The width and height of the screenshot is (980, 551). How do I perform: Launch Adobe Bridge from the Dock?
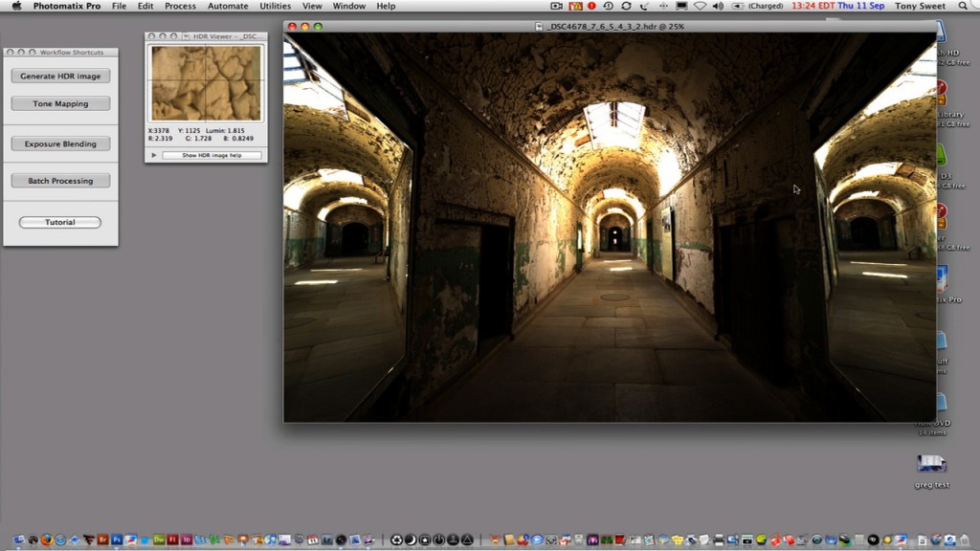[x=102, y=540]
